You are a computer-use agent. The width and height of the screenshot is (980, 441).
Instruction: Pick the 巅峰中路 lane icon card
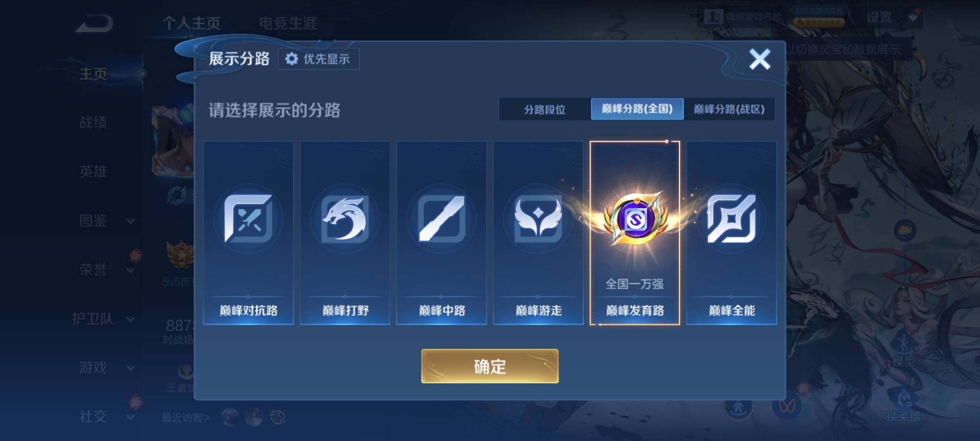(x=441, y=233)
